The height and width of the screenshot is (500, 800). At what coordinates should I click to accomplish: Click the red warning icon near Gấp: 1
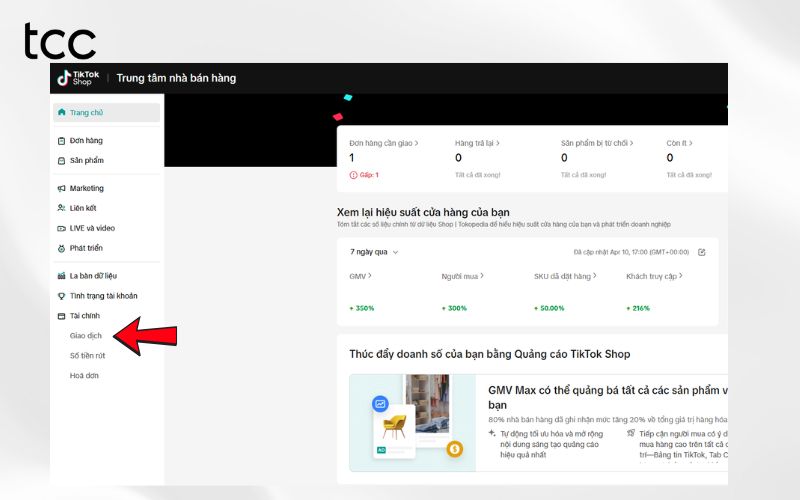click(x=353, y=175)
